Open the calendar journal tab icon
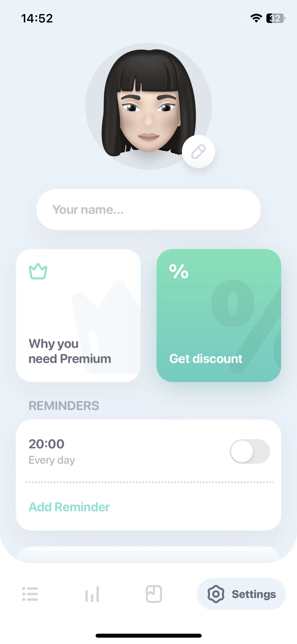 154,594
